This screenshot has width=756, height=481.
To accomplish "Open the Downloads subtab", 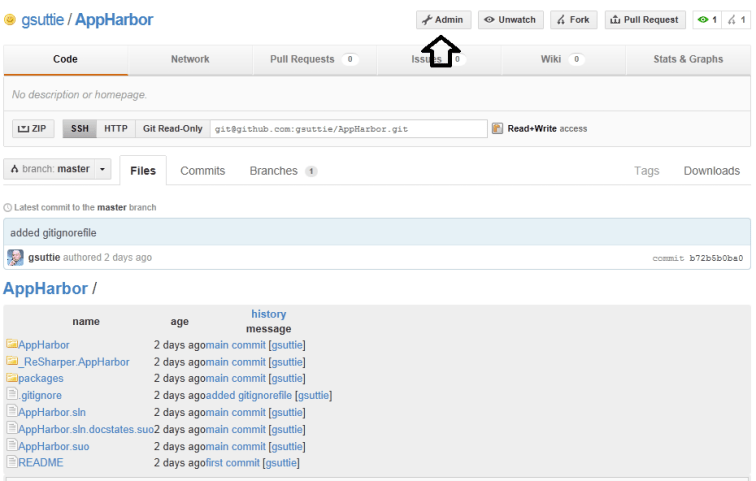I will [712, 171].
